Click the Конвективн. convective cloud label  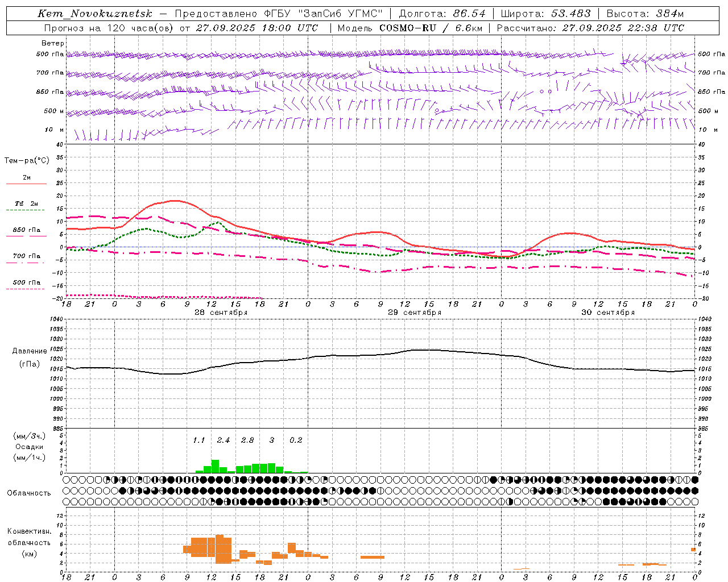(x=30, y=531)
